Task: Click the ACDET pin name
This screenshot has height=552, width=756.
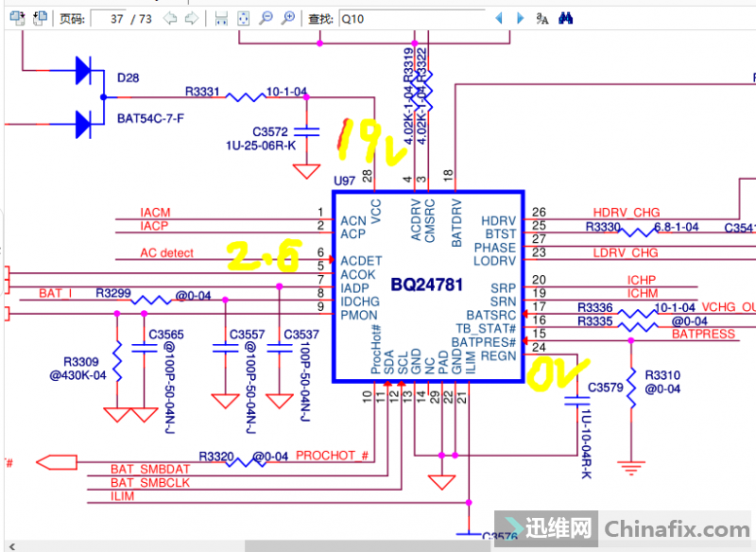Action: (361, 261)
